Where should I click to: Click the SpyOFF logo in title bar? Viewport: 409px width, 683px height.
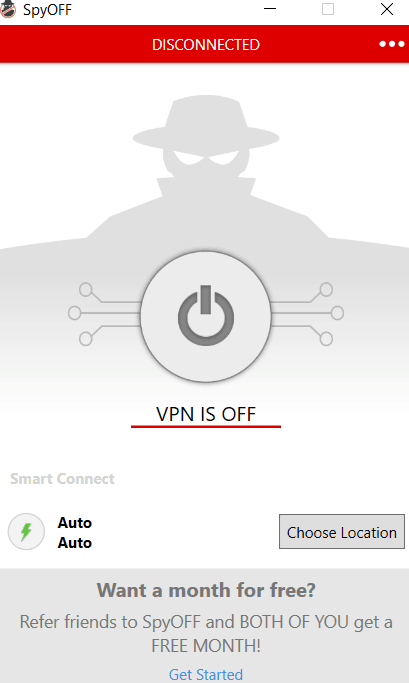(7, 9)
